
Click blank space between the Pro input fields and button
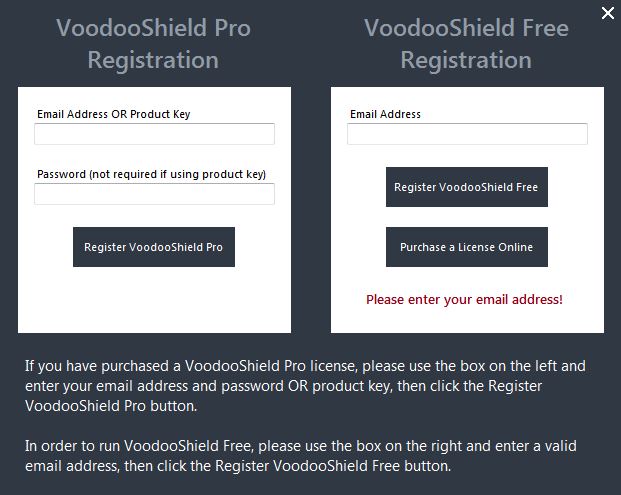154,216
